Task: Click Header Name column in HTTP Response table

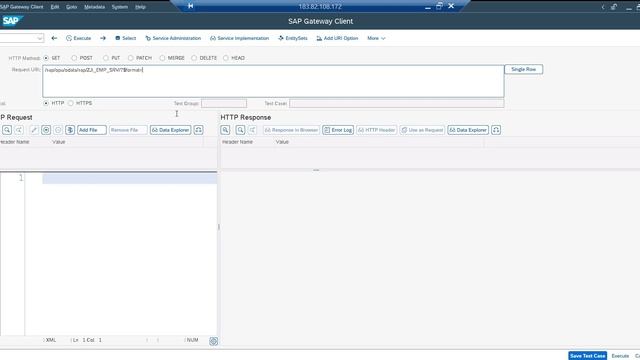Action: [x=237, y=142]
